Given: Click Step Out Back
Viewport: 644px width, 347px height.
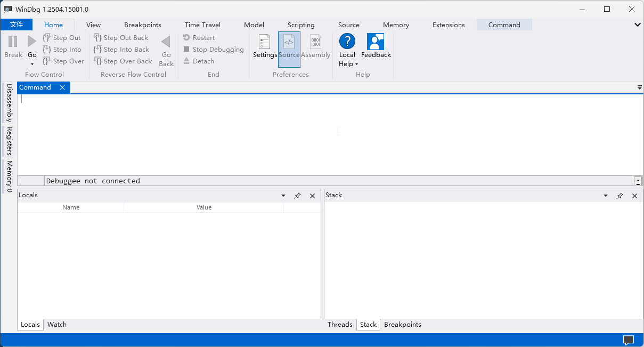Looking at the screenshot, I should point(121,38).
